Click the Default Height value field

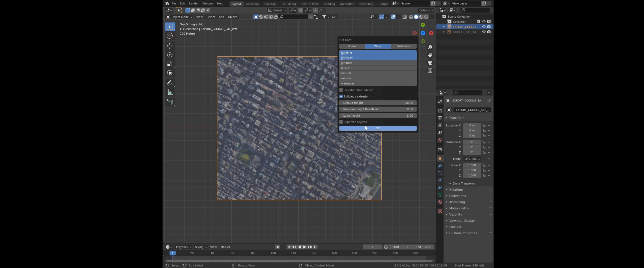coord(378,103)
